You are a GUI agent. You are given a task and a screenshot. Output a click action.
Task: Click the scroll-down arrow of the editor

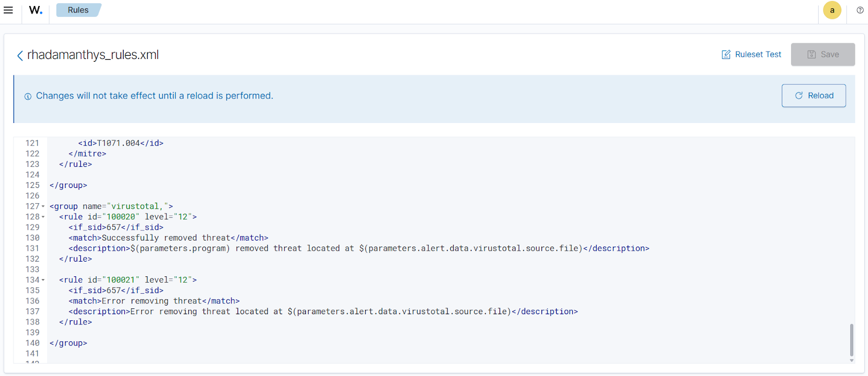pos(851,360)
